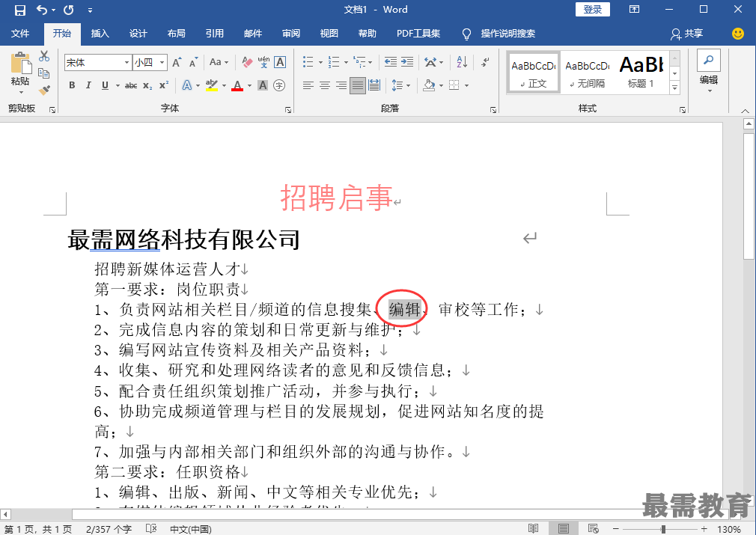The width and height of the screenshot is (756, 535).
Task: Apply the 无间隔 (No Spacing) style
Action: pyautogui.click(x=588, y=73)
